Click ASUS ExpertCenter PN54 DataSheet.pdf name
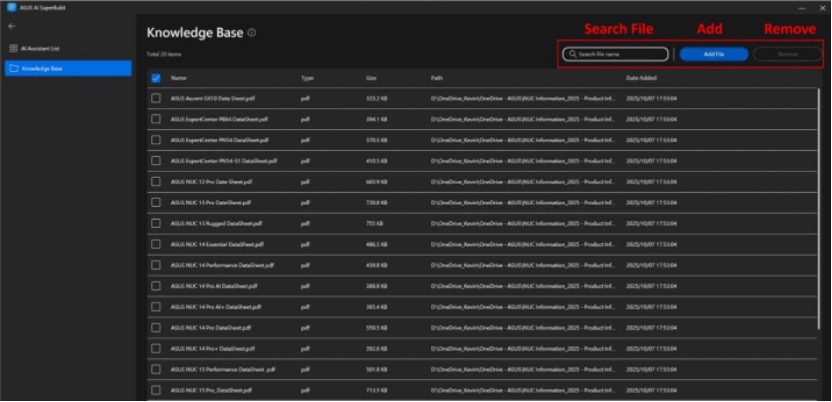The width and height of the screenshot is (832, 402). click(220, 140)
